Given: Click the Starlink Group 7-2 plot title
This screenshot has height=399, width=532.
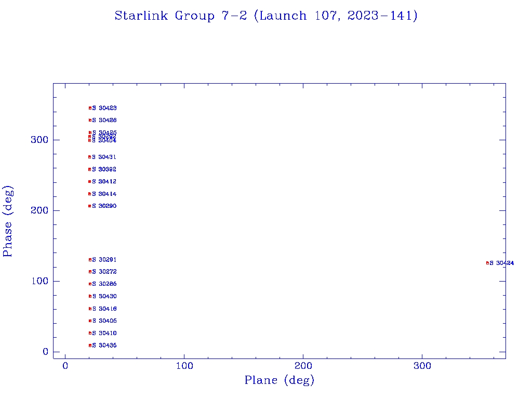Looking at the screenshot, I should point(266,16).
